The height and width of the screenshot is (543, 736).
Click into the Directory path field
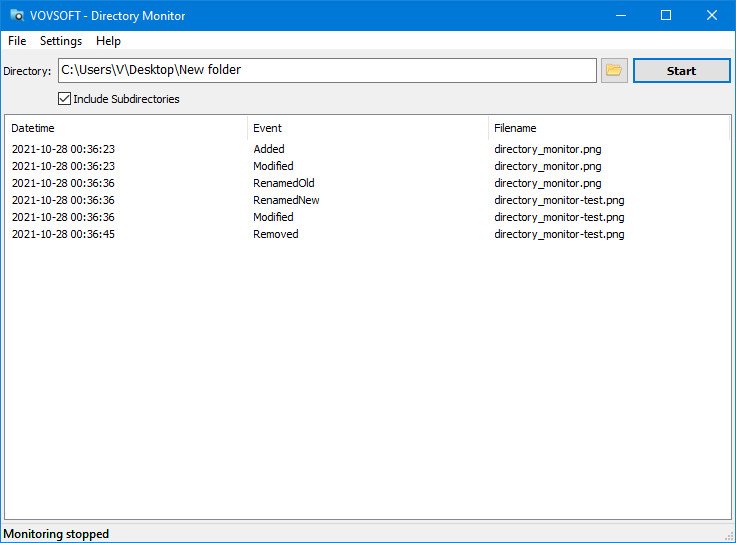327,70
